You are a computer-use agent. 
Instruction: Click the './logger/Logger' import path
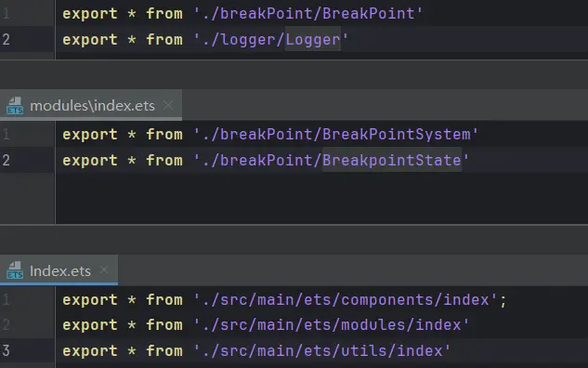point(270,40)
